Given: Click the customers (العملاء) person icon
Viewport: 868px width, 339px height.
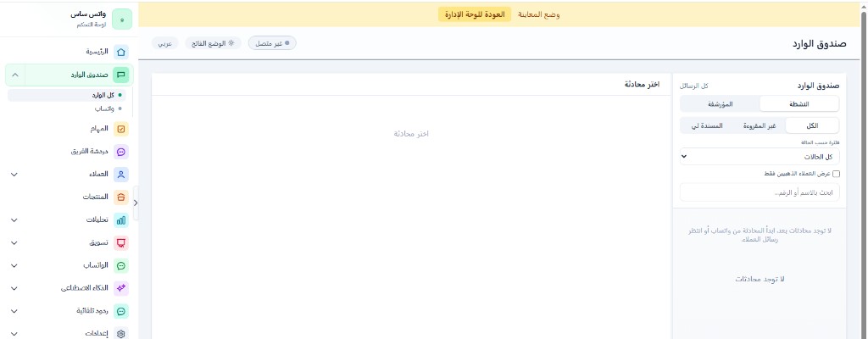Looking at the screenshot, I should [121, 175].
